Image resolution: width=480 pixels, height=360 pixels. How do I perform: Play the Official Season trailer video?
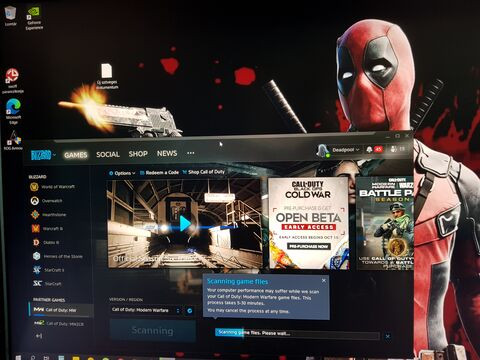(185, 224)
